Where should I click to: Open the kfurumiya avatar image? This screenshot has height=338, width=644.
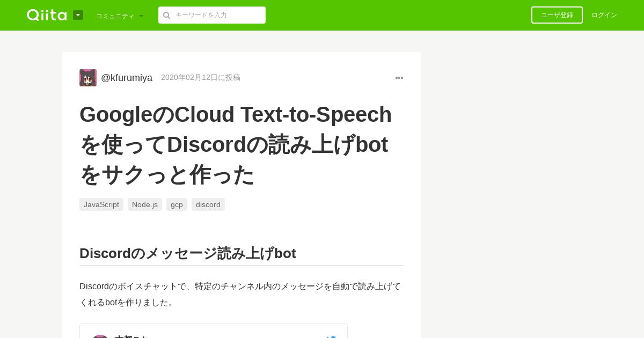pos(88,78)
